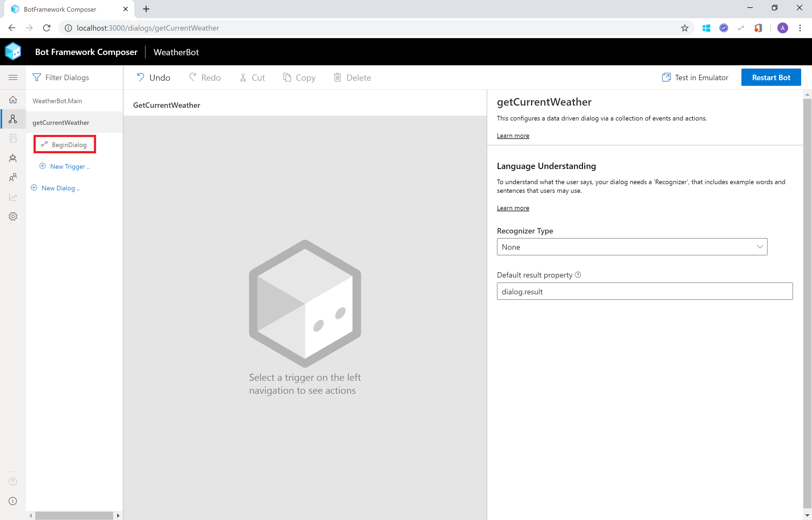The width and height of the screenshot is (812, 520).
Task: Click the dialog list horizontal scrollbar
Action: 74,516
